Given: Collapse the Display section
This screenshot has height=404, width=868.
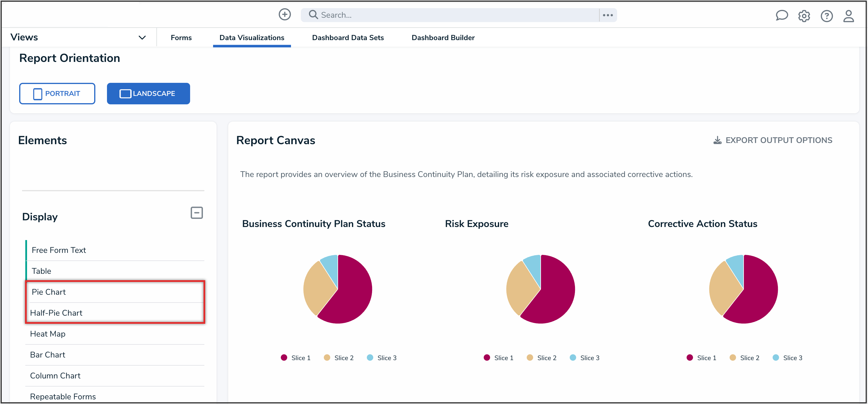Looking at the screenshot, I should [197, 213].
